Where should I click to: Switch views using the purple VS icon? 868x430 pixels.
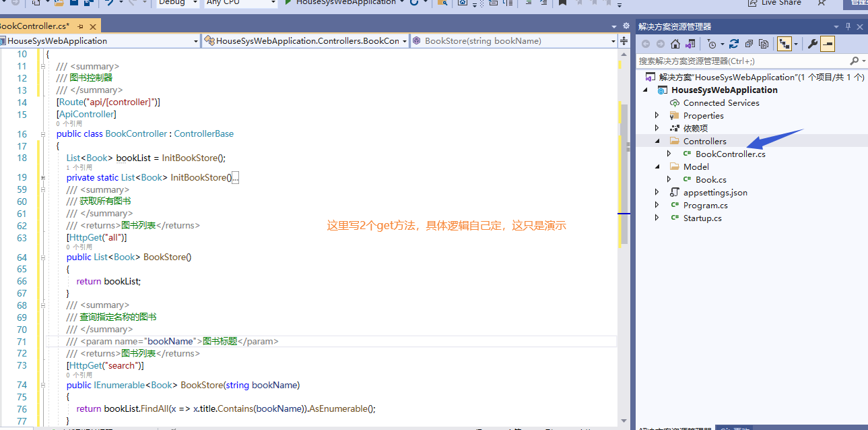[x=690, y=44]
